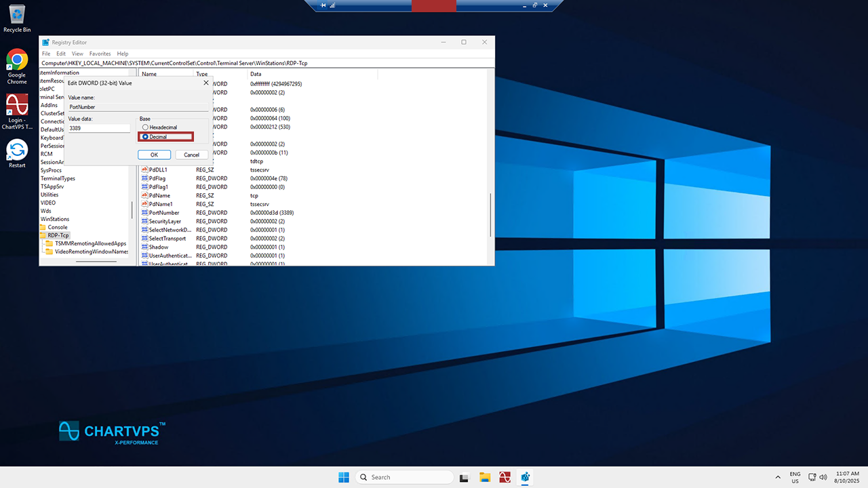Select the RDP-Tcp folder icon in tree
Screen dimensions: 868x488
click(x=43, y=235)
